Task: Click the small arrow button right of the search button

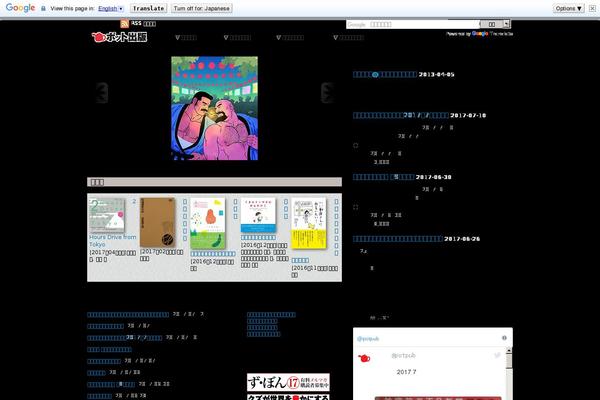Action: click(x=507, y=24)
